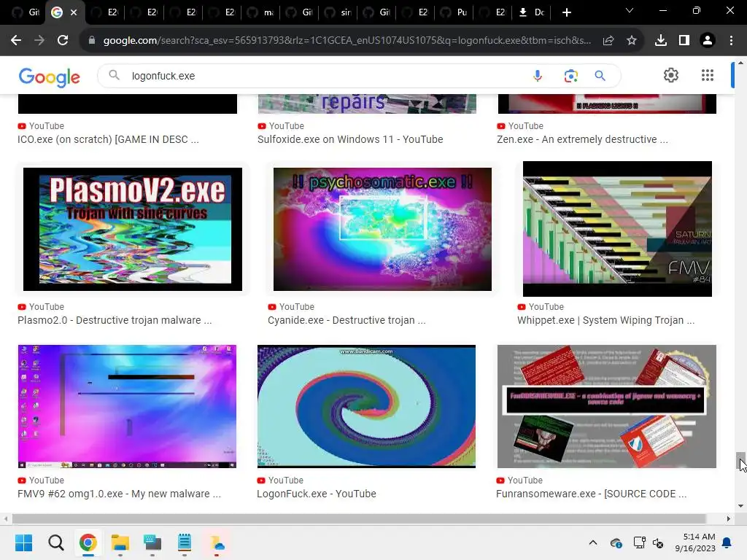Click the blue magnifier search button
The height and width of the screenshot is (560, 747).
pos(600,76)
